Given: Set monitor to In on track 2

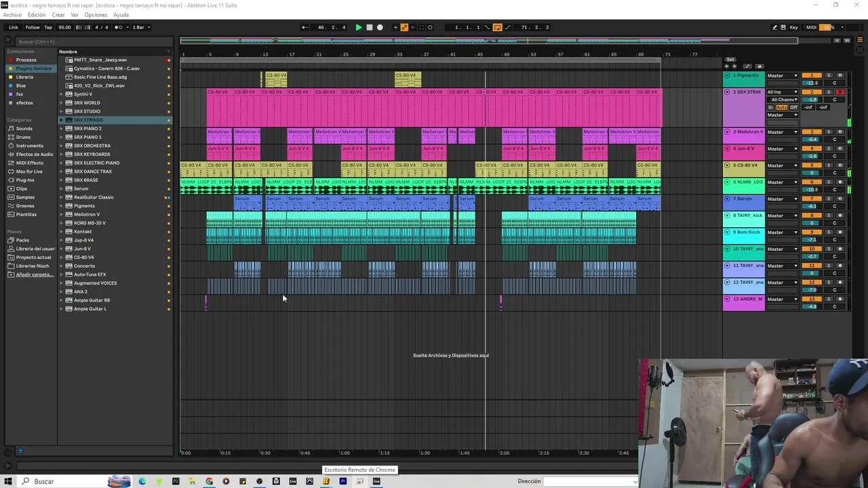Looking at the screenshot, I should 770,107.
